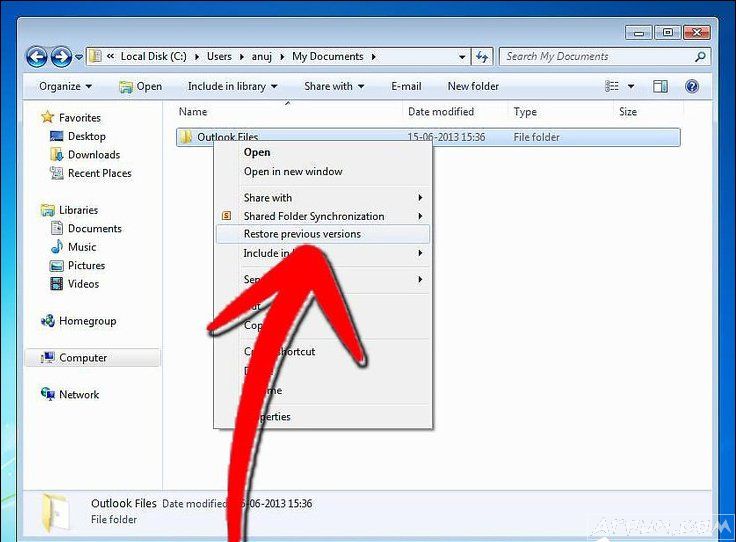This screenshot has height=542, width=736.
Task: Click the Downloads folder icon
Action: 56,154
